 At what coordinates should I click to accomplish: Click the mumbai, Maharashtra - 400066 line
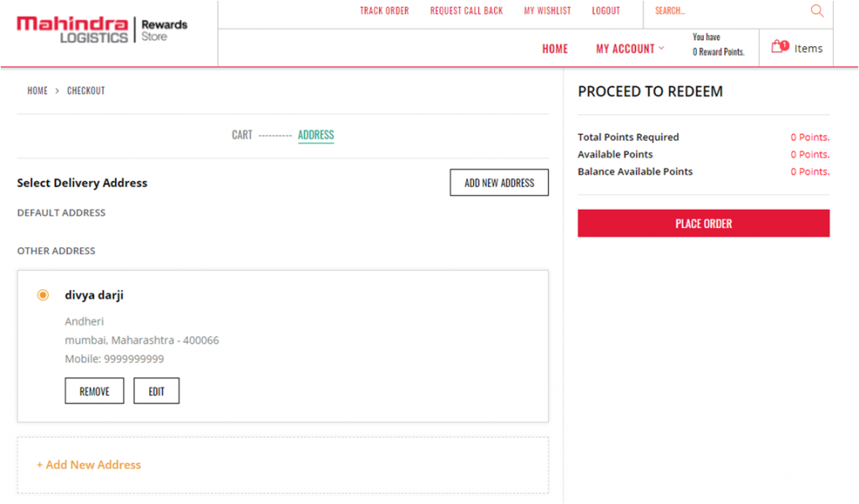(141, 340)
